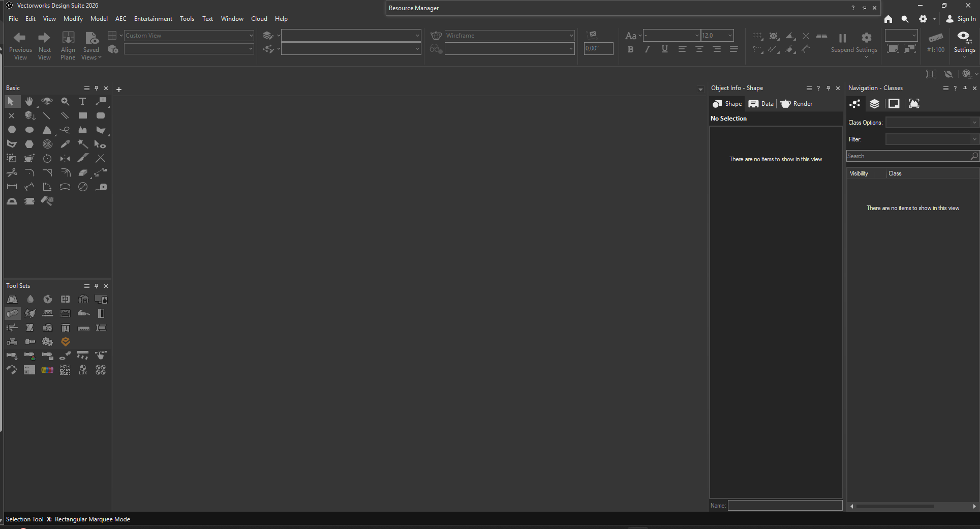Image resolution: width=980 pixels, height=529 pixels.
Task: Open the Filter dropdown in Navigation
Action: [932, 139]
